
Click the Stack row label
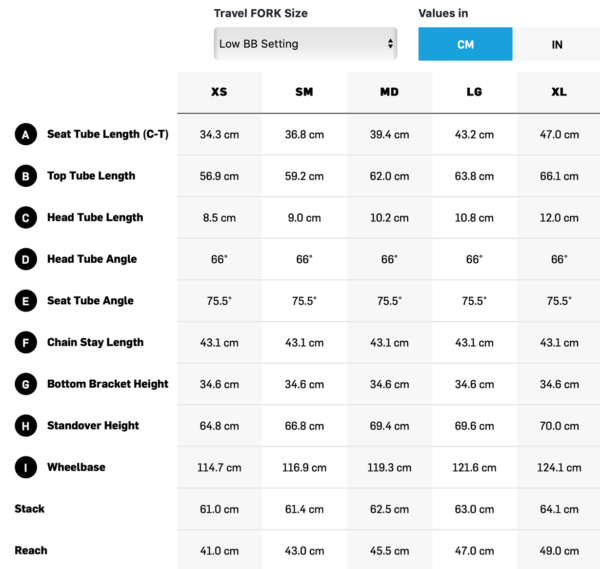[x=30, y=509]
